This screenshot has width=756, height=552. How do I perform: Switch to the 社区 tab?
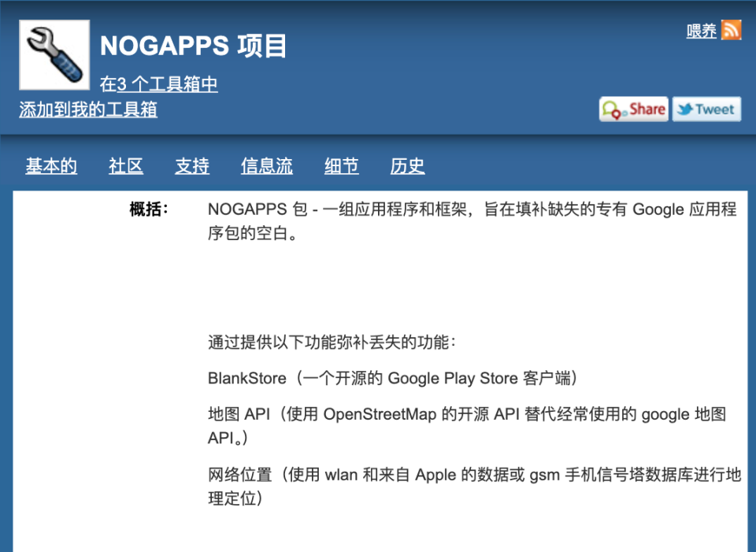[126, 166]
